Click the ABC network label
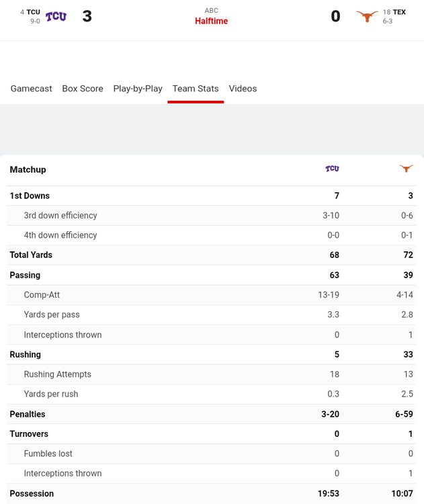 click(x=212, y=11)
